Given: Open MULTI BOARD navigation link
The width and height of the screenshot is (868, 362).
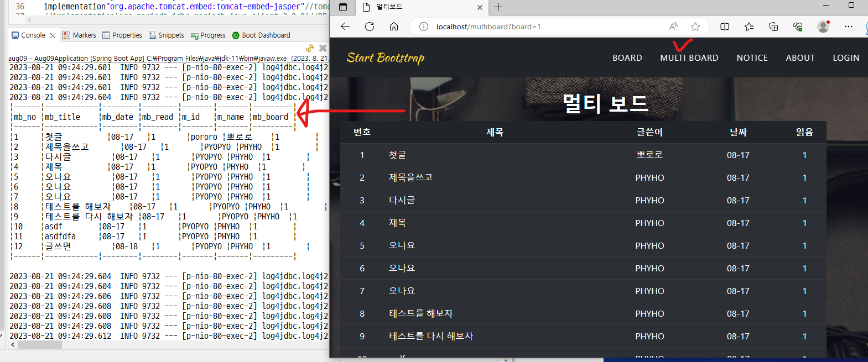Looking at the screenshot, I should [689, 58].
